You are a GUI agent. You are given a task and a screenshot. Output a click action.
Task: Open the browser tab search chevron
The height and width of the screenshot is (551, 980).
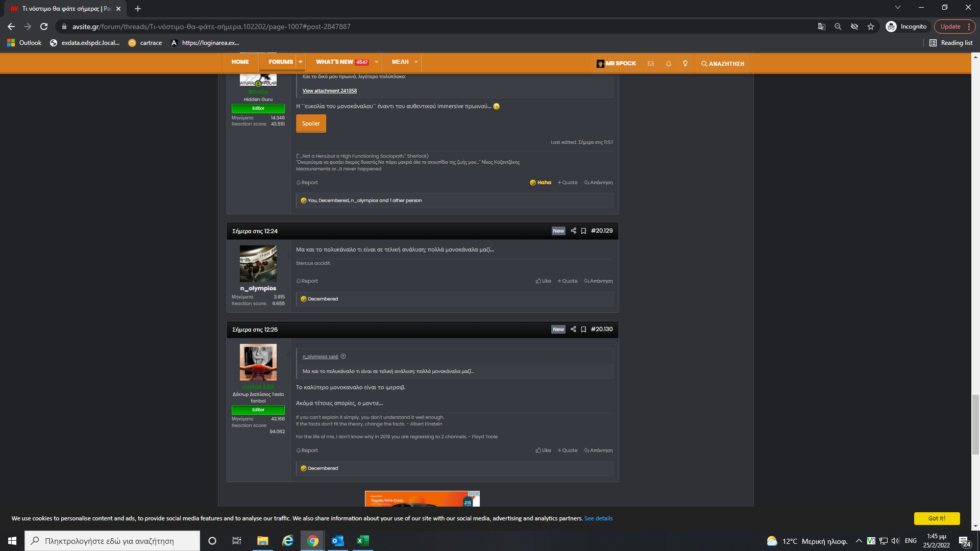[898, 7]
